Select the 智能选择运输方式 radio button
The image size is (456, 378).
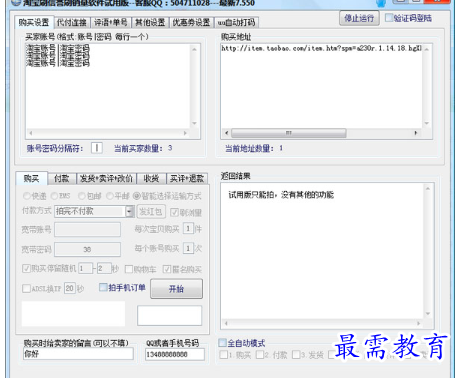coord(137,196)
